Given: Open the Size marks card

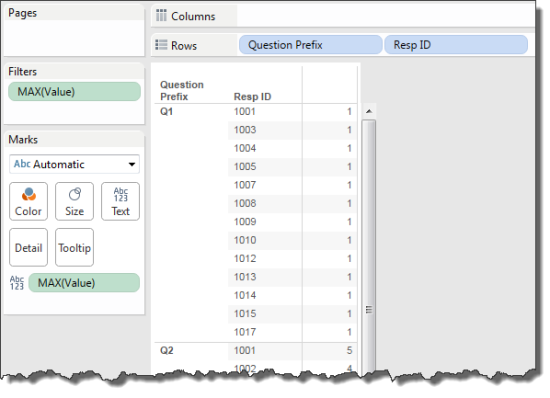Looking at the screenshot, I should (74, 201).
